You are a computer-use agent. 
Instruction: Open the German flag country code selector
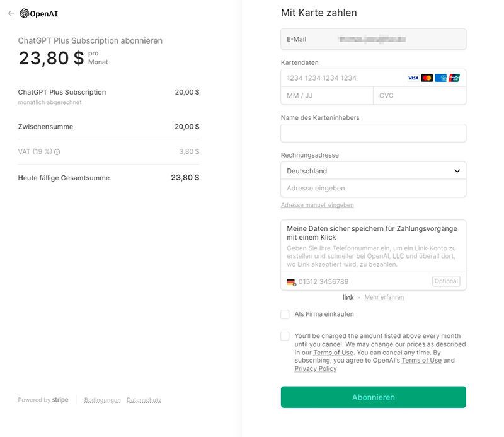(x=291, y=283)
